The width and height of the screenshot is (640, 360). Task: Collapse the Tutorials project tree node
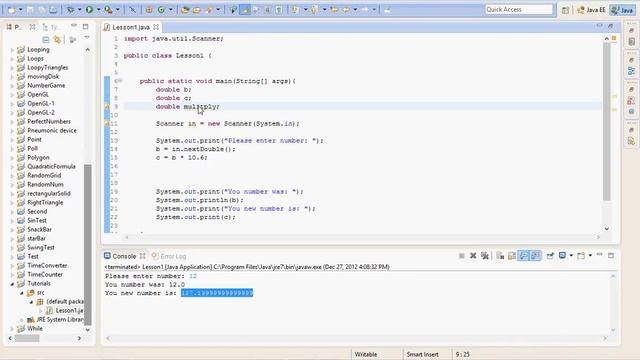point(12,284)
